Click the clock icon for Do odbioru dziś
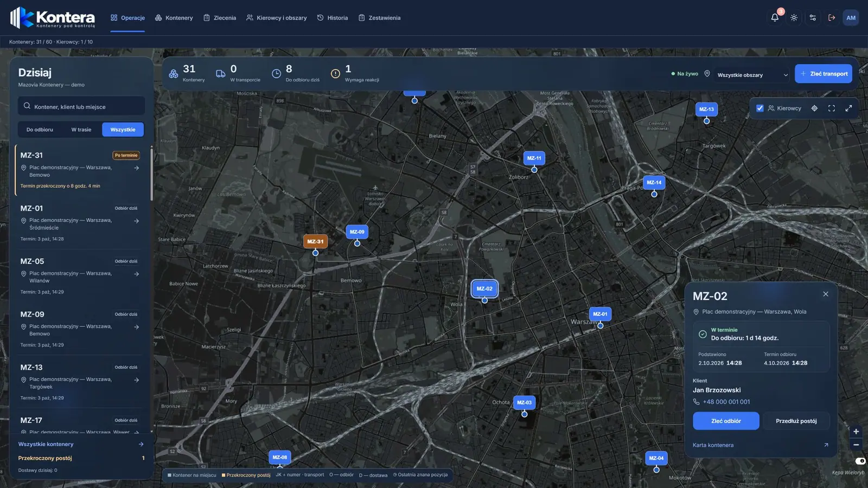The image size is (868, 488). coord(276,74)
